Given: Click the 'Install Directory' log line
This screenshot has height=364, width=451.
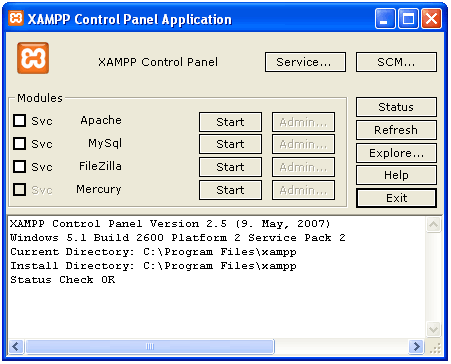Looking at the screenshot, I should click(x=153, y=266).
